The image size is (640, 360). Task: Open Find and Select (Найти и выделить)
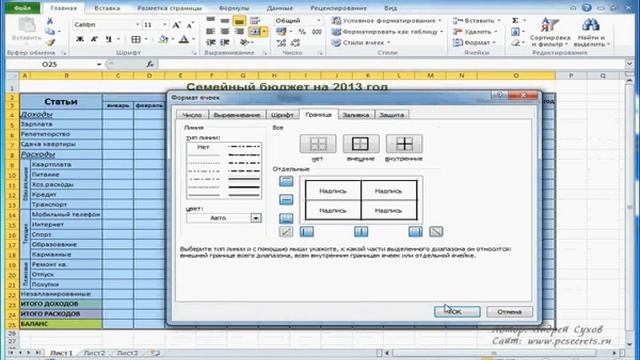coord(591,32)
